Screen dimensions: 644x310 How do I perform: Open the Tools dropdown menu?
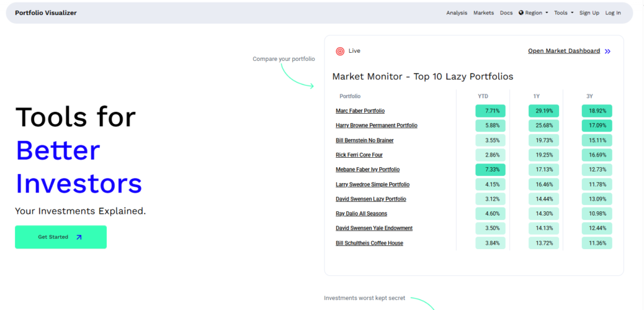click(x=563, y=13)
